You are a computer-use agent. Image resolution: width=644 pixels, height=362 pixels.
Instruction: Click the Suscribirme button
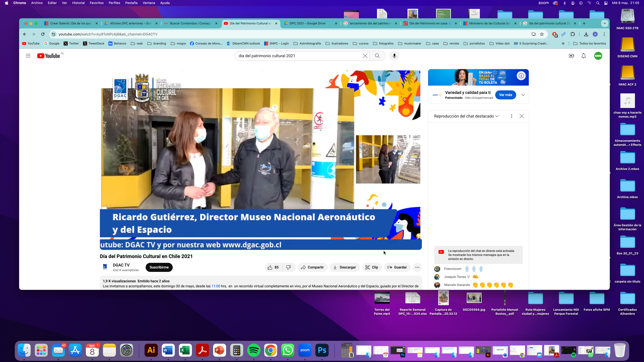[x=159, y=267]
